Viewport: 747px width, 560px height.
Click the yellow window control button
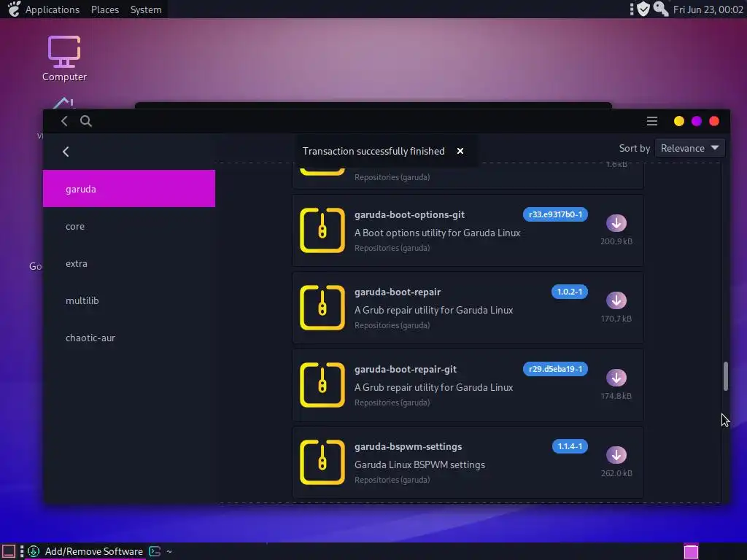coord(679,121)
